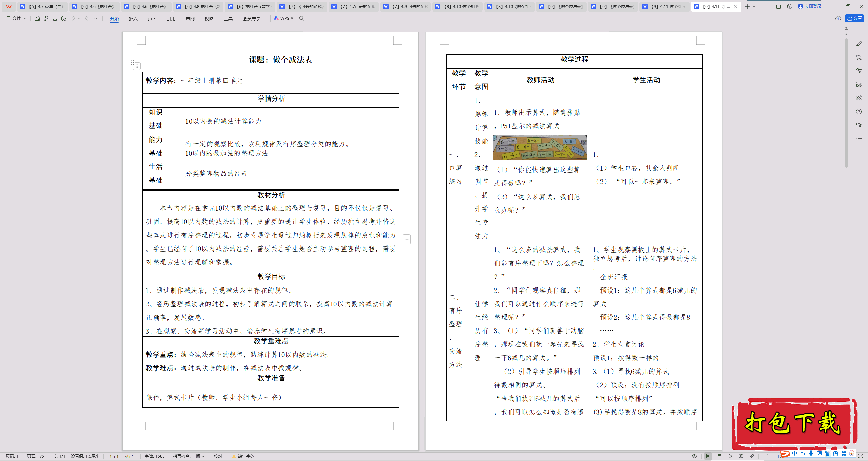This screenshot has height=461, width=868.
Task: Click the selection pointer icon in right sidebar
Action: click(x=859, y=57)
